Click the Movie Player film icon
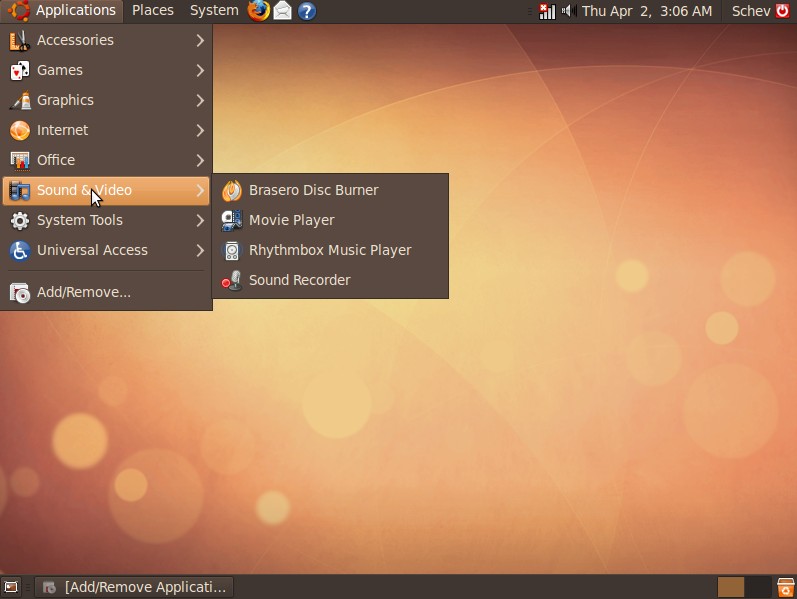The image size is (797, 599). 232,221
